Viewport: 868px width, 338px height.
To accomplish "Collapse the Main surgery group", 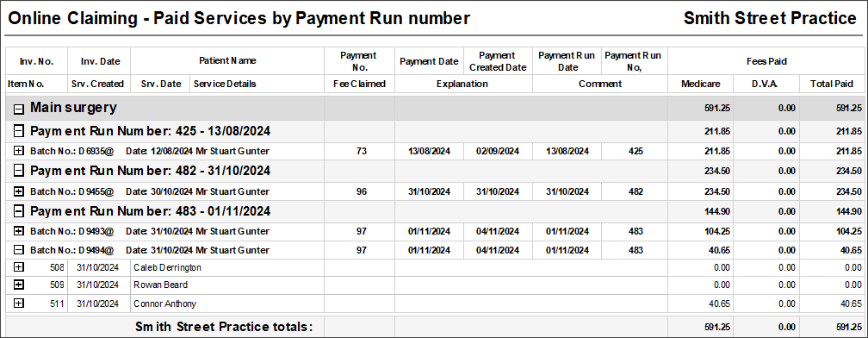I will 19,110.
